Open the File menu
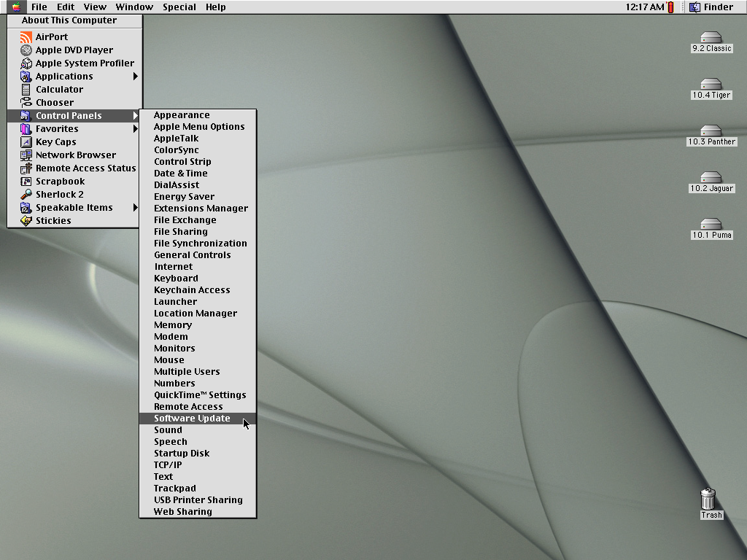This screenshot has height=560, width=747. 39,7
